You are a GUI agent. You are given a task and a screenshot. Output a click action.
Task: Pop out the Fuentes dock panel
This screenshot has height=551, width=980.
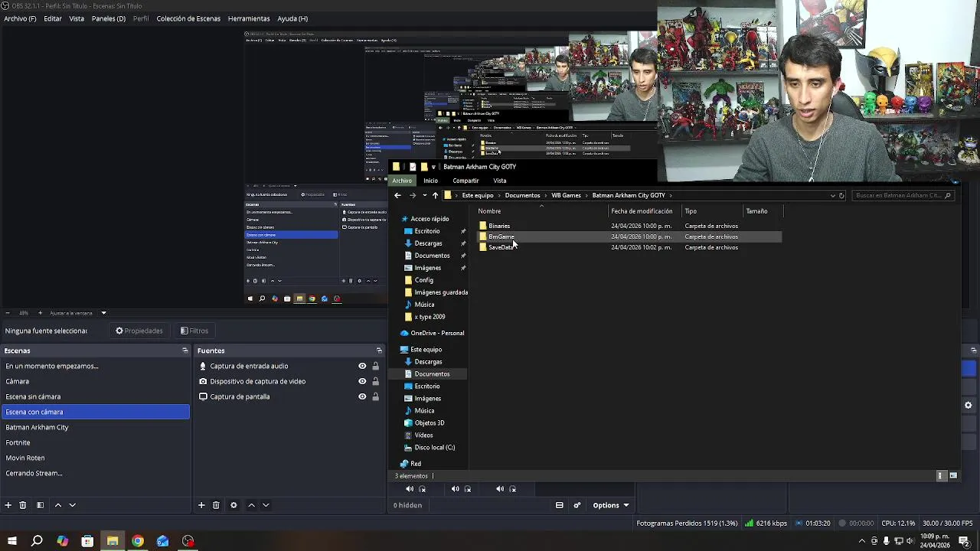379,350
